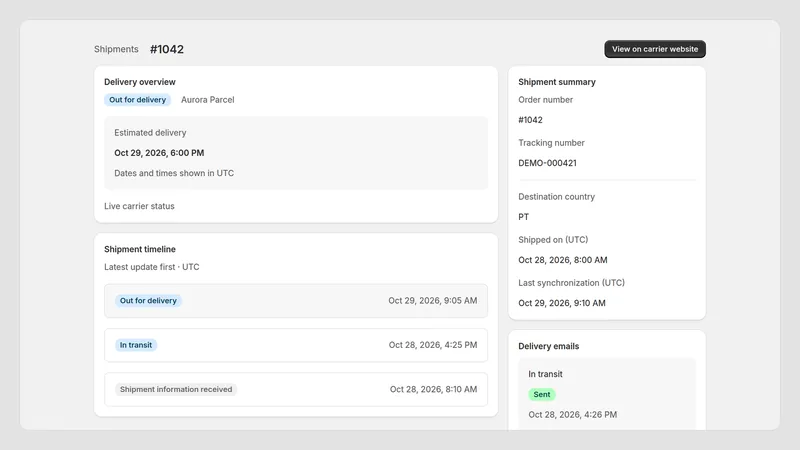Click the Delivery overview heading
Image resolution: width=800 pixels, height=450 pixels.
click(x=140, y=82)
